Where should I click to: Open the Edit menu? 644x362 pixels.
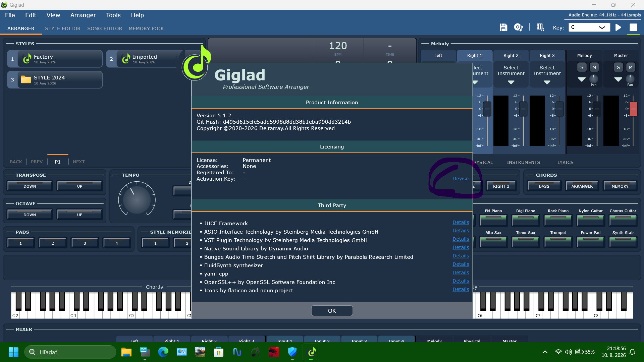31,15
